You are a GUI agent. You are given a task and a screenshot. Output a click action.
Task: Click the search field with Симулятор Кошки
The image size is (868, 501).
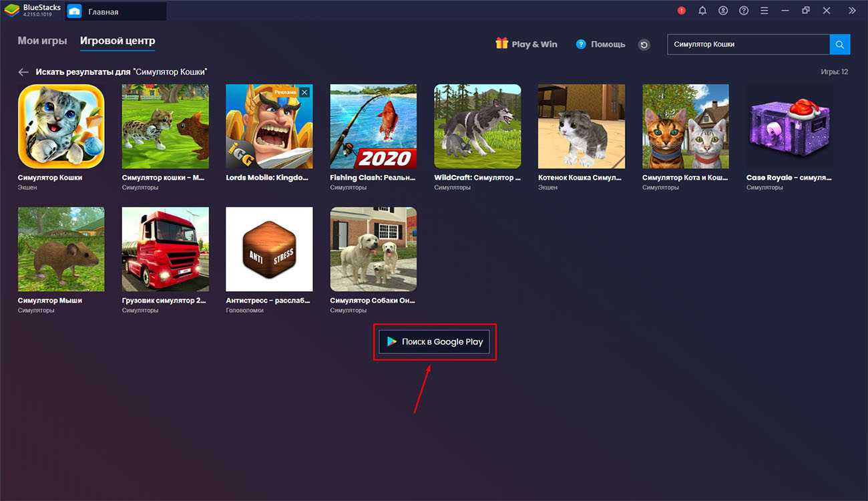coord(748,44)
